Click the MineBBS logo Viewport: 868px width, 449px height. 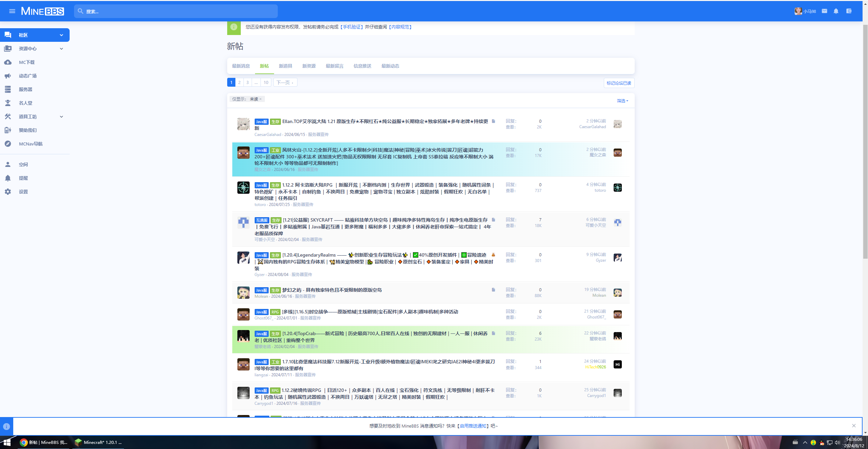click(x=42, y=11)
